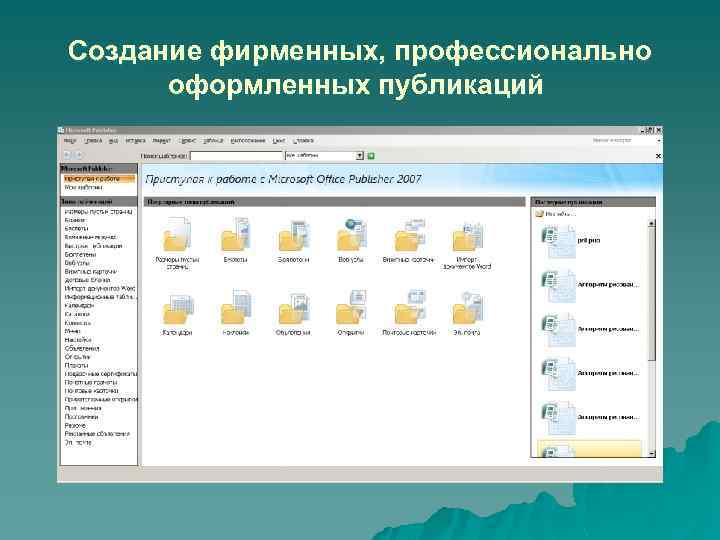The width and height of the screenshot is (720, 540).
Task: Open the Эл. почта folder icon
Action: [x=467, y=308]
